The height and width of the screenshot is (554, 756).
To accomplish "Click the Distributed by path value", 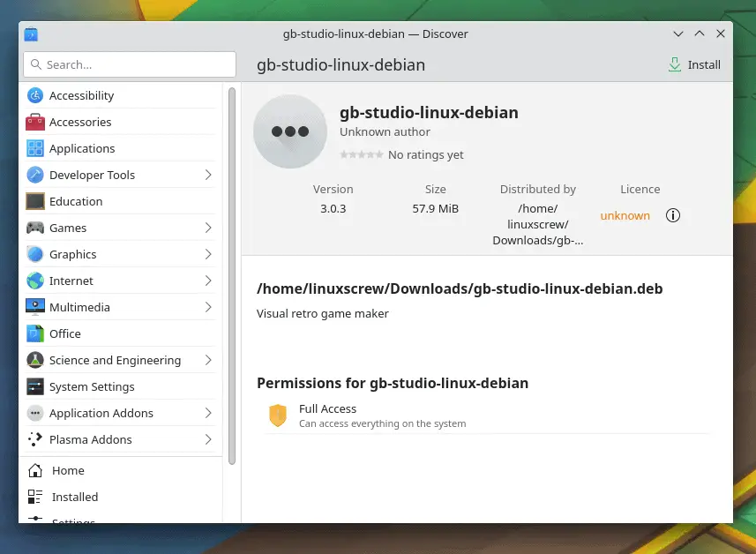I will (537, 224).
